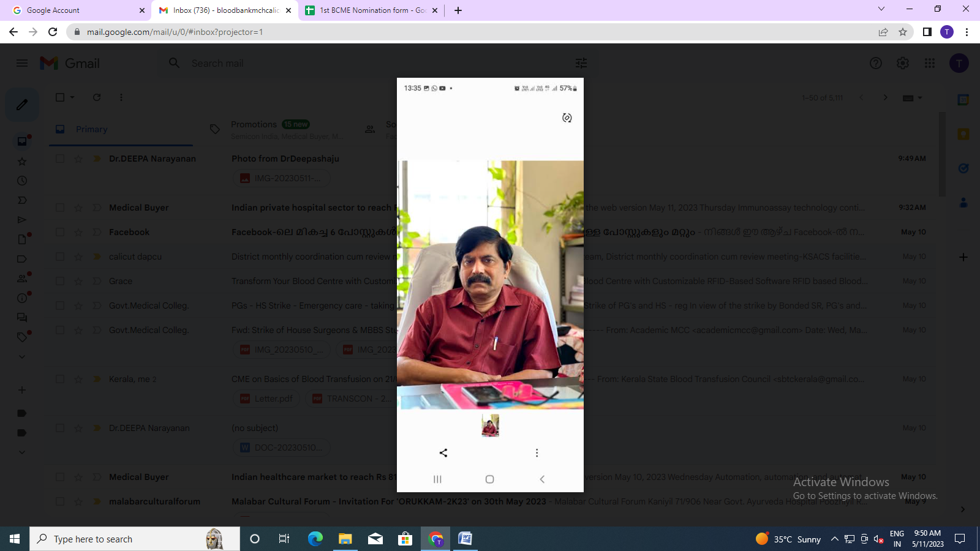Open Word from the taskbar
Screen dimensions: 980x551
point(465,539)
